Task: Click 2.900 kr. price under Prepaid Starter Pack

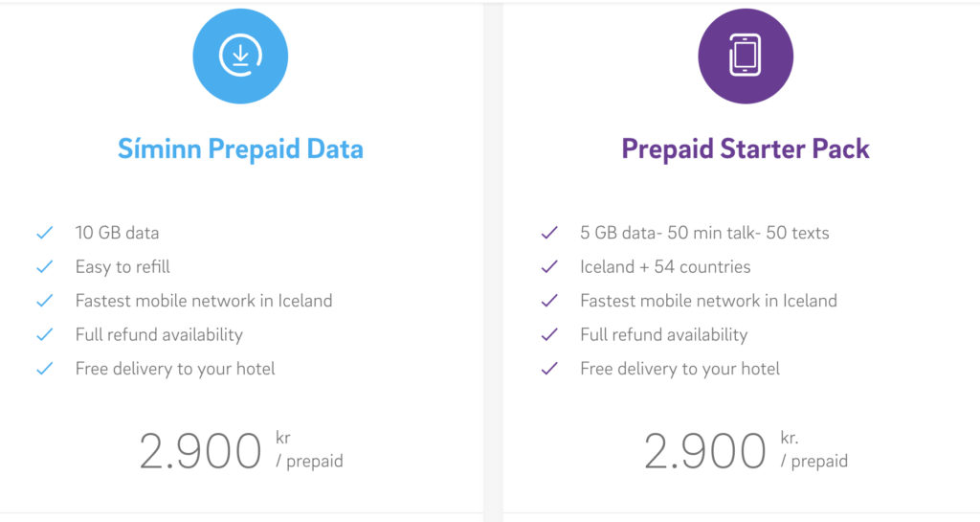Action: click(x=746, y=450)
